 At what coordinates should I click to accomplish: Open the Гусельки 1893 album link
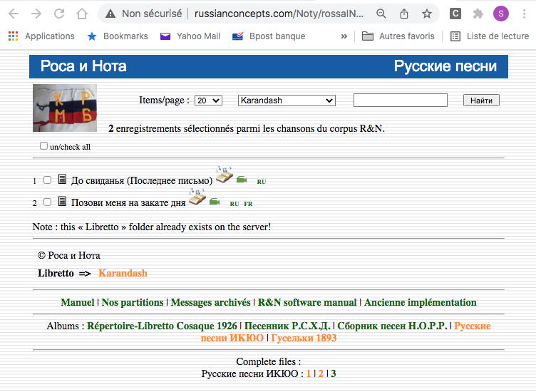tap(304, 338)
